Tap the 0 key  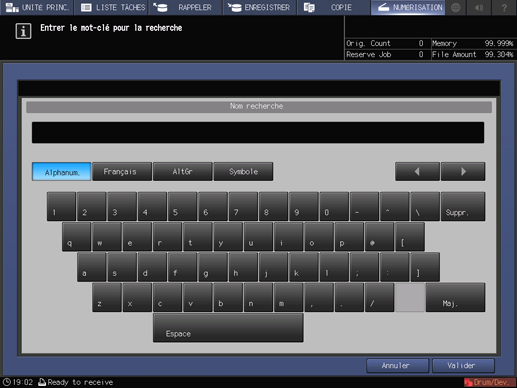(x=334, y=206)
